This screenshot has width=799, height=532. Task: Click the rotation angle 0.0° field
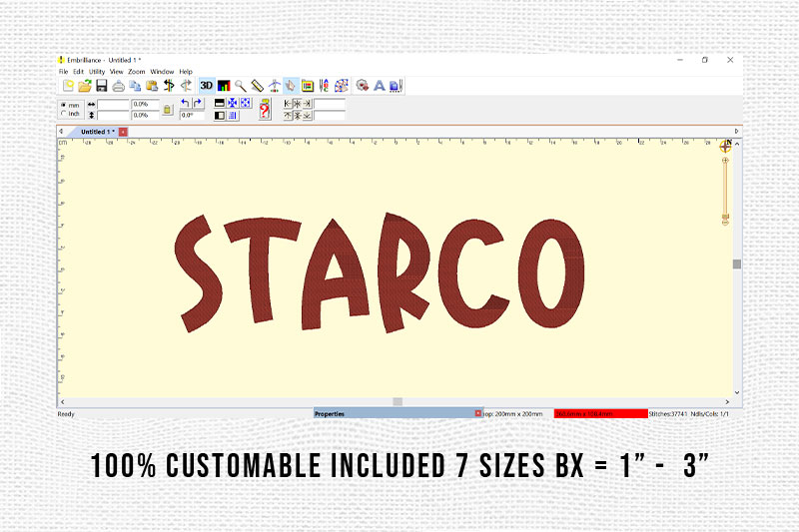pos(192,116)
